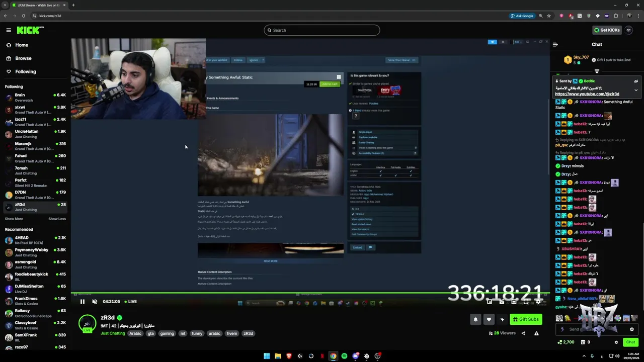Open File Explorer from taskbar
Image resolution: width=644 pixels, height=362 pixels.
point(278,356)
